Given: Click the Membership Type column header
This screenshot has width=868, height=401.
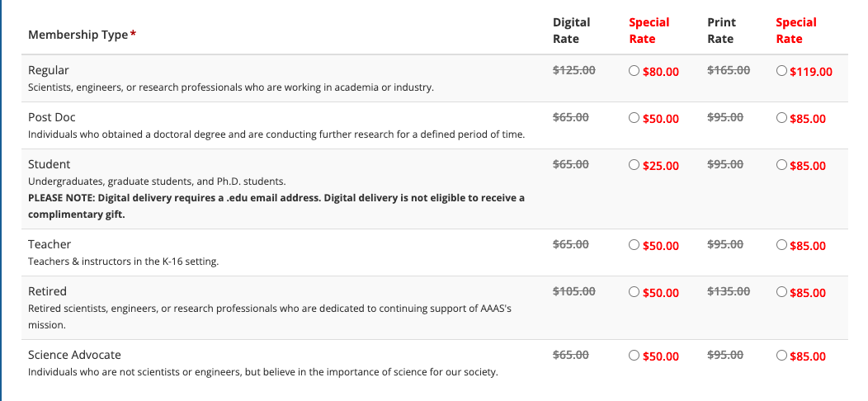Looking at the screenshot, I should [82, 35].
